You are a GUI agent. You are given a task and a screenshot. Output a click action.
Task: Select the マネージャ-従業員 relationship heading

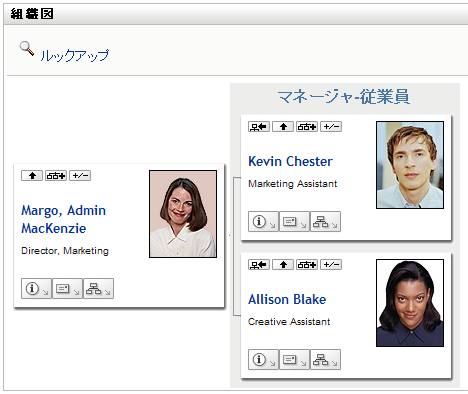point(344,97)
